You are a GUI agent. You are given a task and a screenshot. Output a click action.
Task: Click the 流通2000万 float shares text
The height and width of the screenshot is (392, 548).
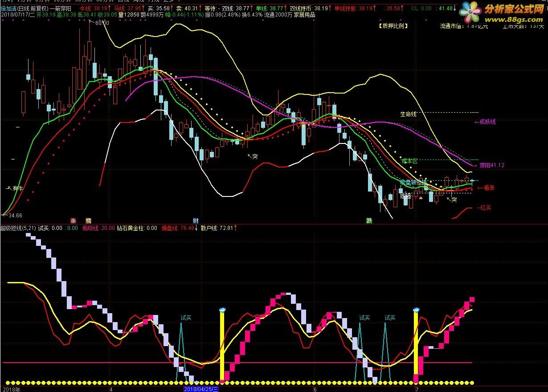[278, 15]
